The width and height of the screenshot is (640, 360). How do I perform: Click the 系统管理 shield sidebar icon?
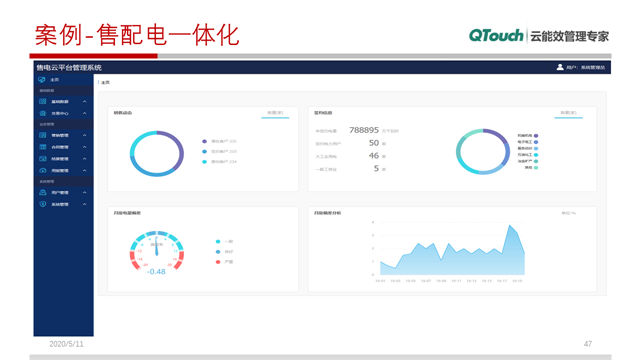[42, 204]
